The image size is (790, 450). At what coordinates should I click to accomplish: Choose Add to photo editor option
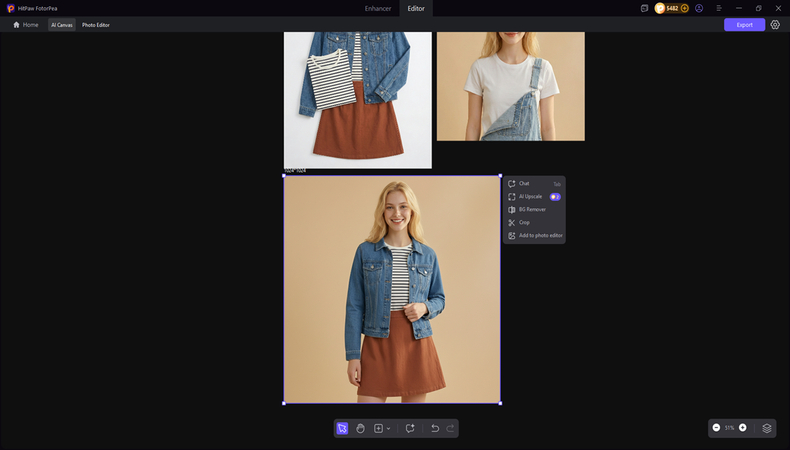point(534,235)
